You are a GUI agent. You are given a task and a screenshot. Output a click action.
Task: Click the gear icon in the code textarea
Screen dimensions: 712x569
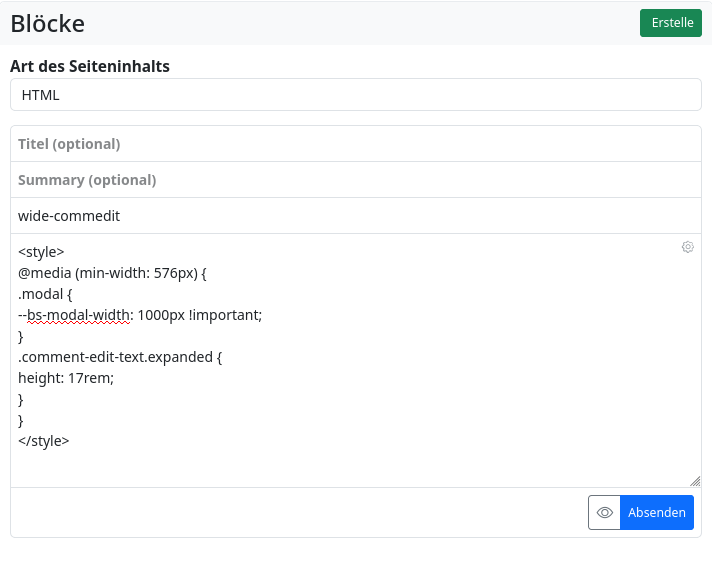coord(688,247)
